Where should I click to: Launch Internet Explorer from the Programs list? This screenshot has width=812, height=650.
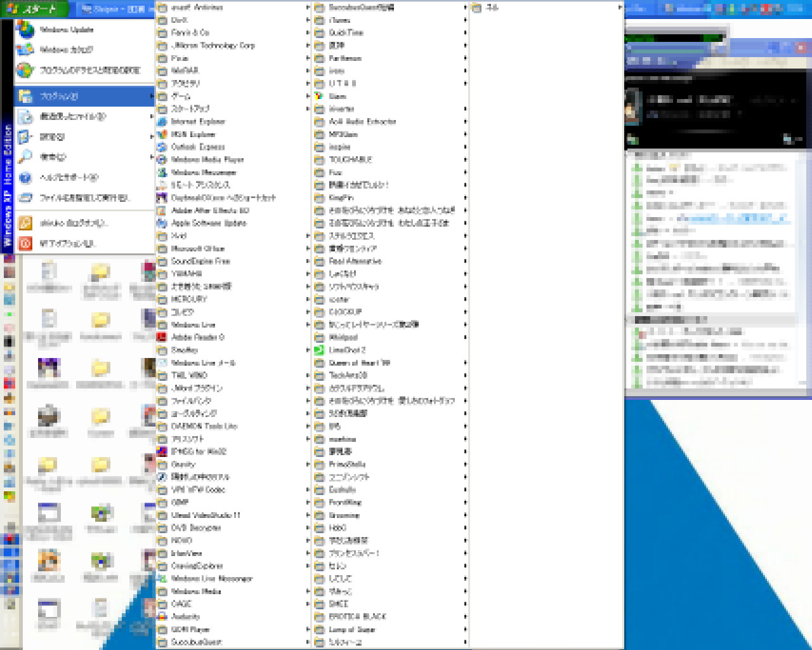click(x=199, y=121)
